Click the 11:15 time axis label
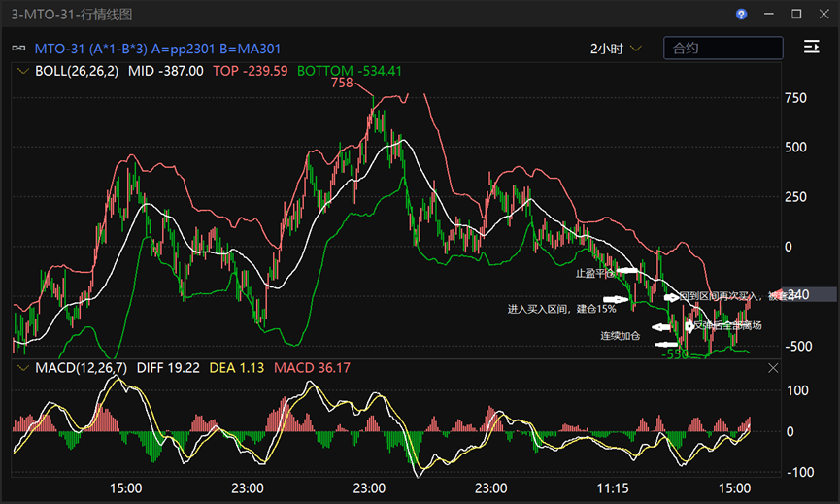 pyautogui.click(x=613, y=488)
